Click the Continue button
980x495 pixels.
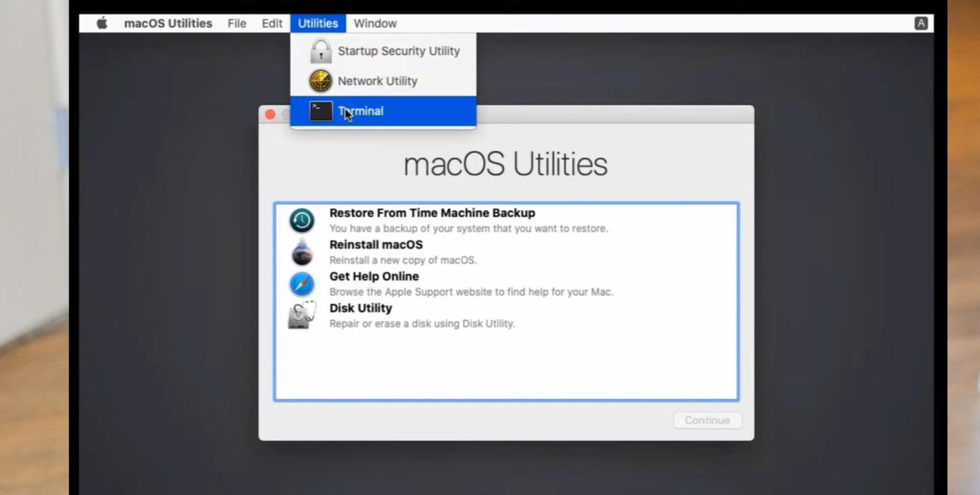[707, 420]
